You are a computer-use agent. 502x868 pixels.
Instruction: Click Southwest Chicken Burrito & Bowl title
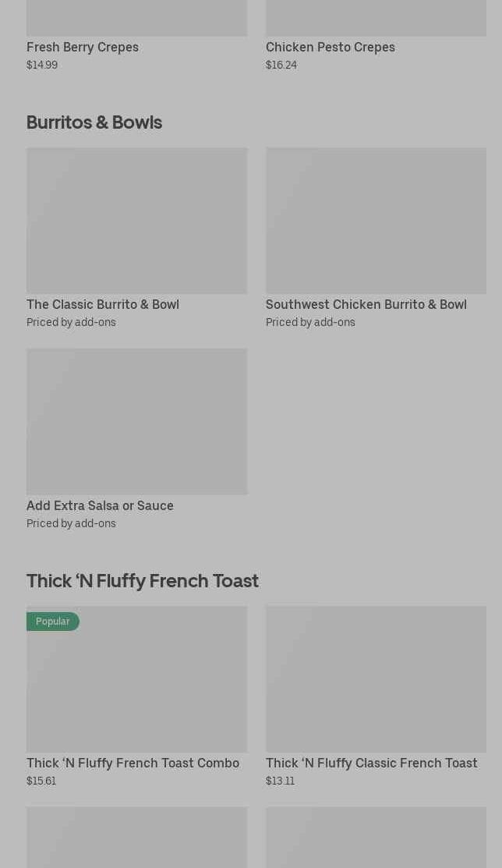click(x=366, y=304)
